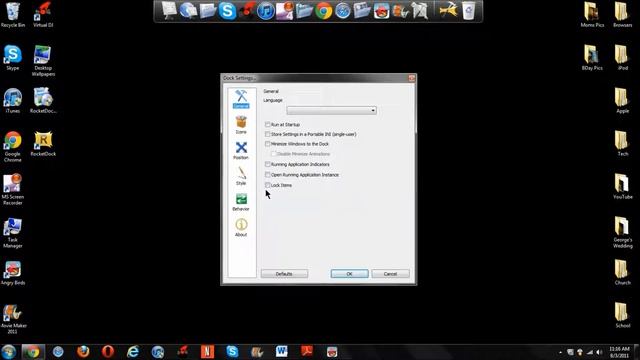Open Skype from the RocketDock bar
The image size is (640, 360).
[227, 11]
